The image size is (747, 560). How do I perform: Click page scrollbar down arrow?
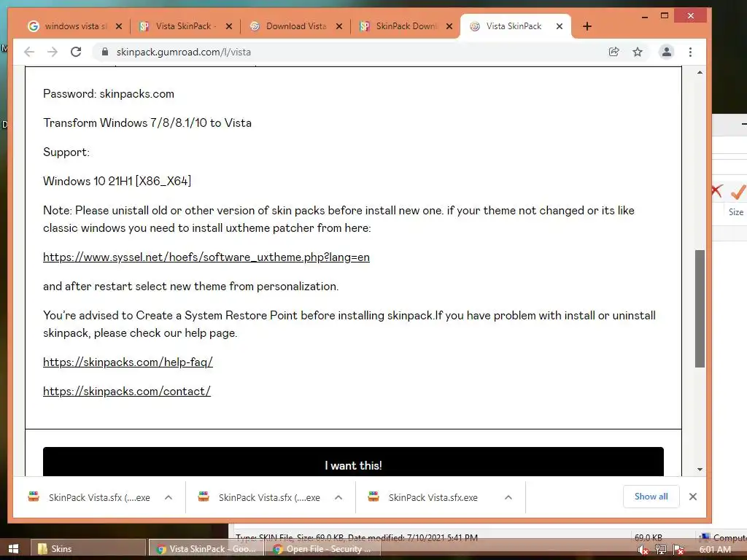[x=700, y=470]
